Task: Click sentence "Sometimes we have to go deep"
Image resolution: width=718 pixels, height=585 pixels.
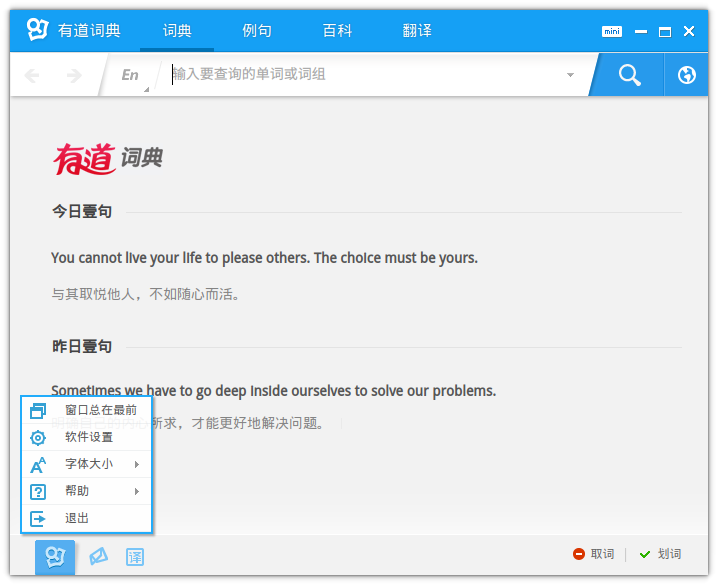Action: coord(273,390)
